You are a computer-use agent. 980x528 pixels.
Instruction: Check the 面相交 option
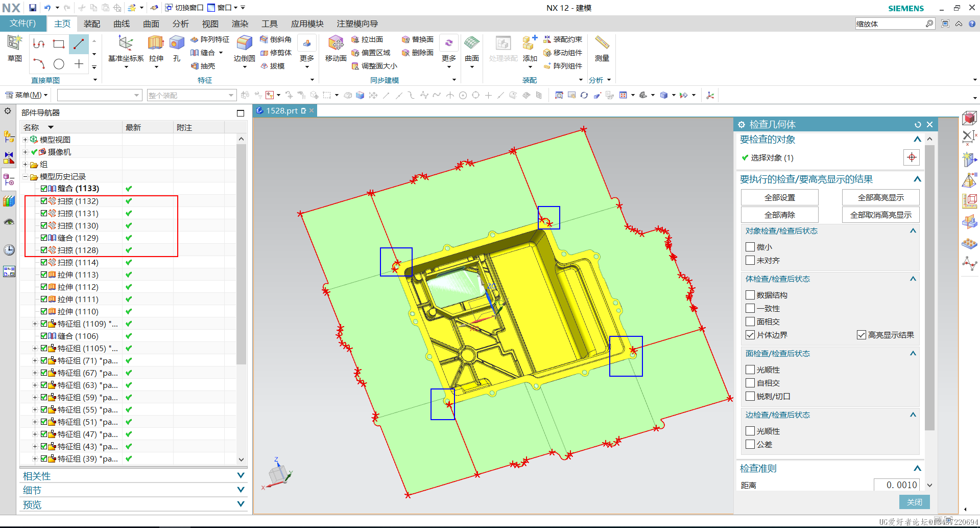[x=750, y=322]
